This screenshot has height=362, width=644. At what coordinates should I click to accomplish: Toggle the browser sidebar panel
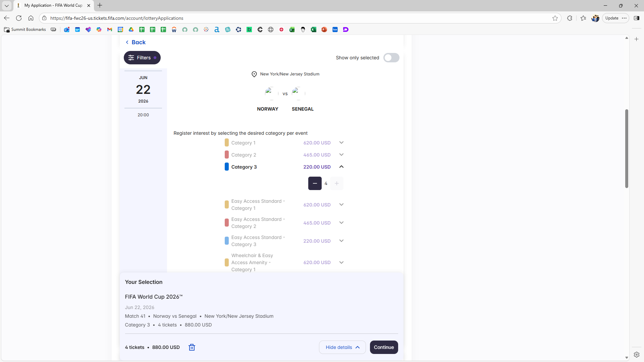(636, 18)
